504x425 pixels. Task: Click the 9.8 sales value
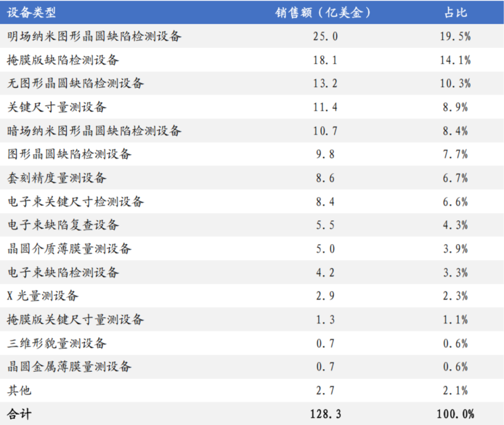[325, 154]
